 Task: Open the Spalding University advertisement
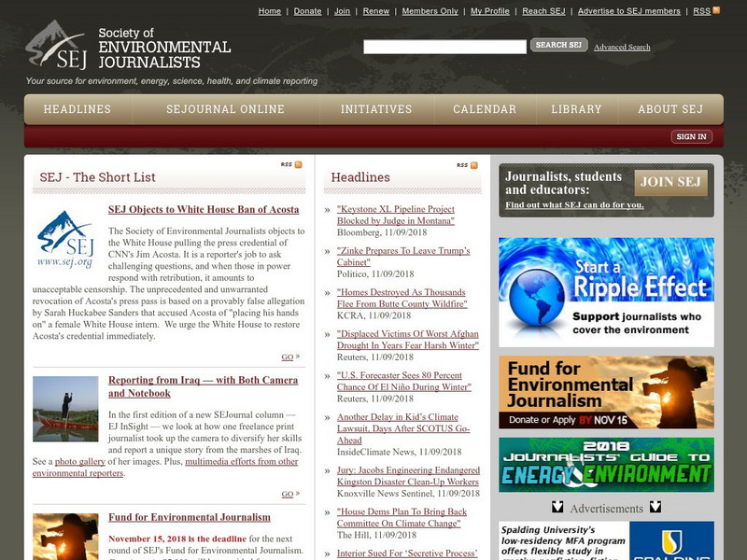606,540
